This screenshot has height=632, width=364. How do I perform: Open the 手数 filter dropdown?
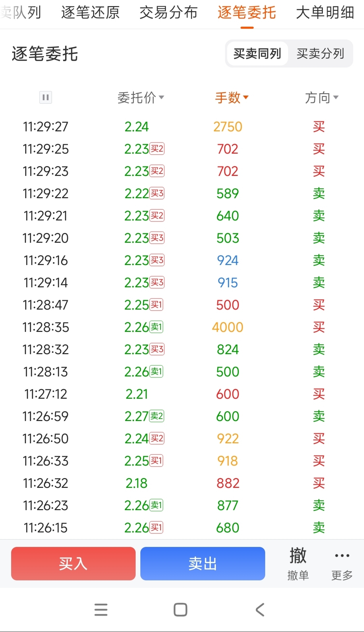[232, 98]
